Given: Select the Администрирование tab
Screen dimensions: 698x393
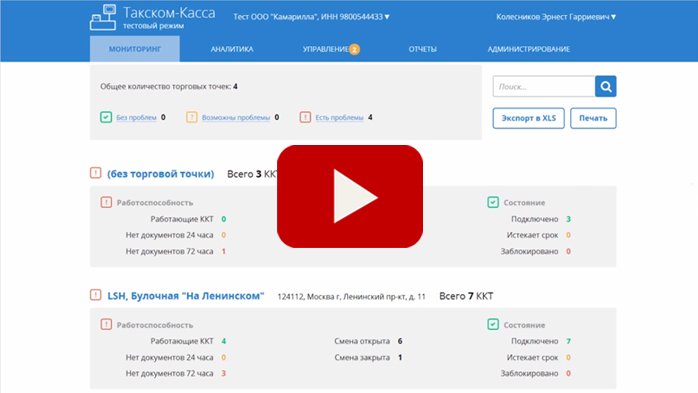Looking at the screenshot, I should coord(528,49).
